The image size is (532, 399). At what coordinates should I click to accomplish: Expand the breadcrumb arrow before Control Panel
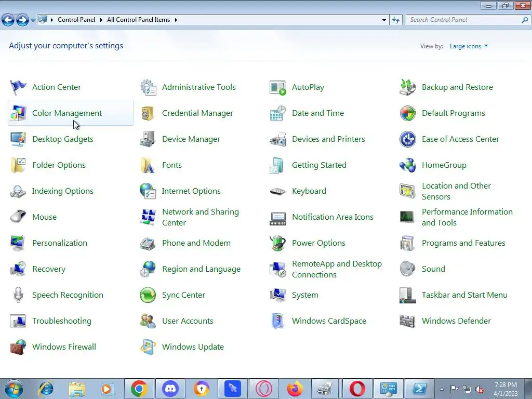(x=52, y=20)
